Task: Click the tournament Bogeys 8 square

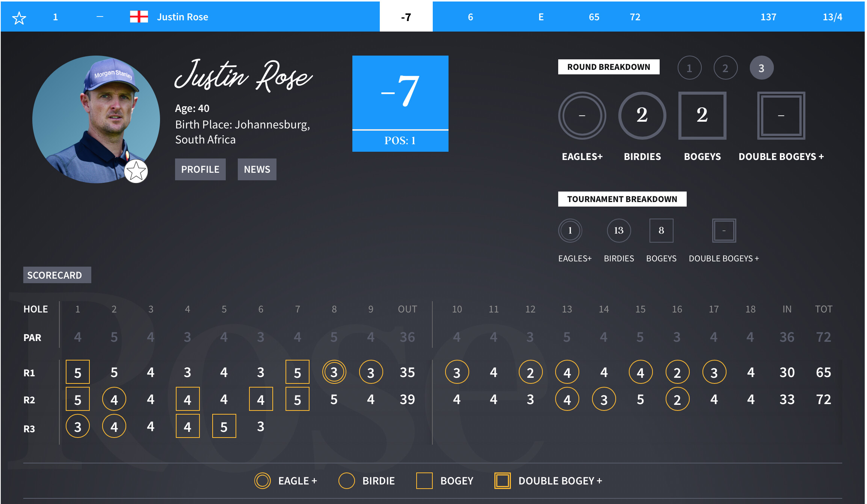Action: coord(661,230)
